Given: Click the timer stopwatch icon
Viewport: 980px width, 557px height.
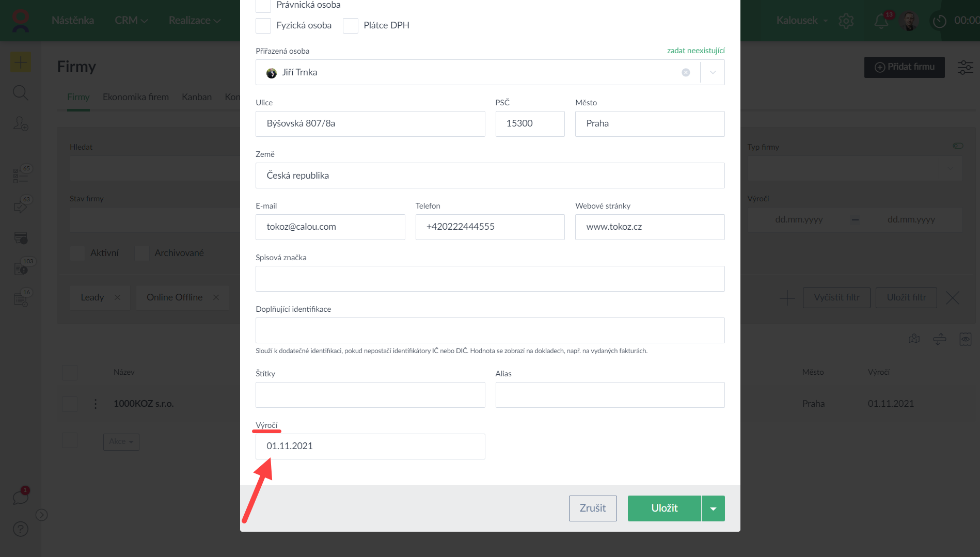Looking at the screenshot, I should click(939, 21).
